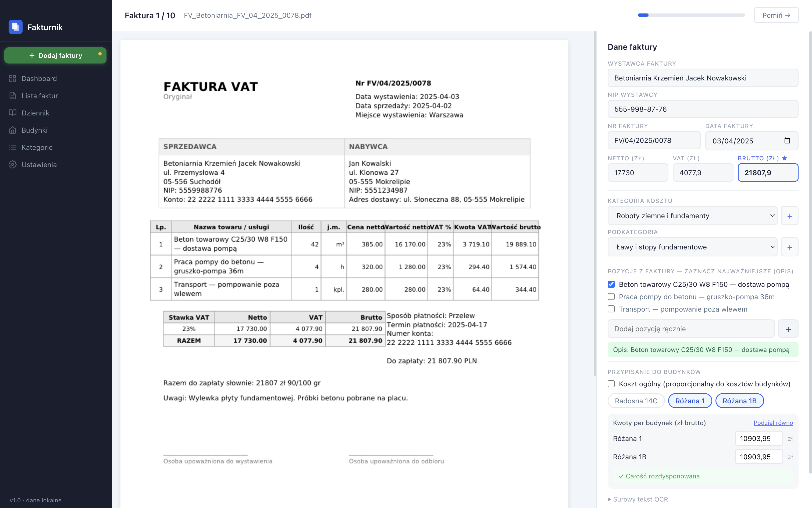Edit Netto amount field
The image size is (812, 508).
pos(638,173)
